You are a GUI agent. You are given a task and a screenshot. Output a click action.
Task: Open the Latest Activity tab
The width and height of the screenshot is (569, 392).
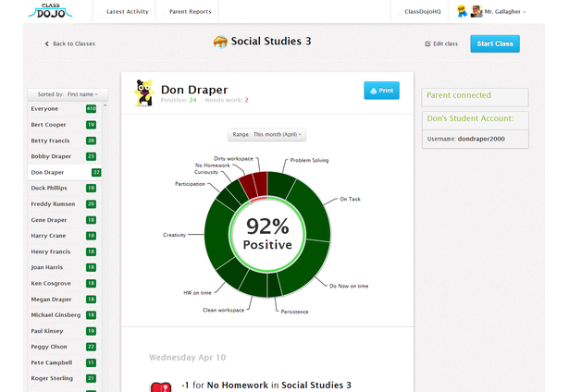pos(125,12)
